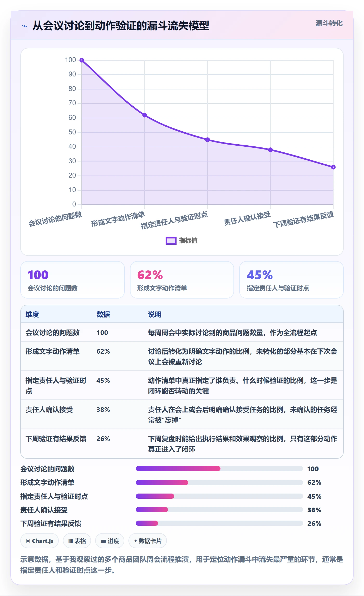Open the pink 62% stat card

click(x=182, y=280)
